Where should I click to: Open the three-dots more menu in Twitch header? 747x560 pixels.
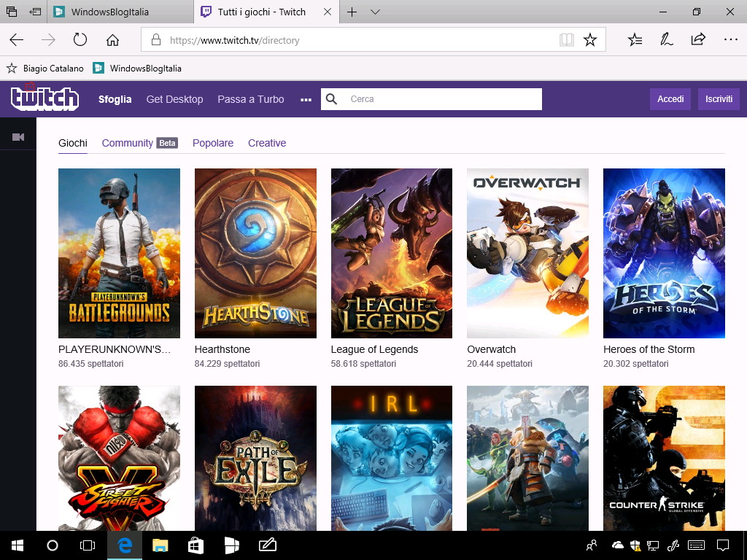(306, 99)
